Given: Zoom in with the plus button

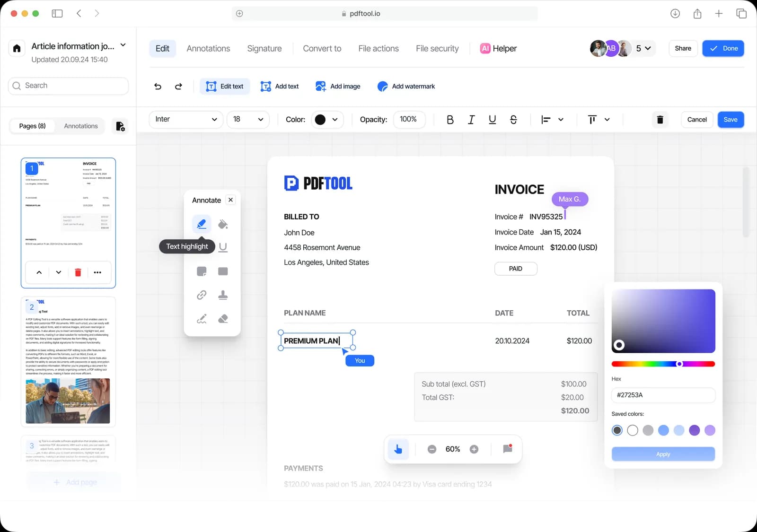Looking at the screenshot, I should [474, 449].
